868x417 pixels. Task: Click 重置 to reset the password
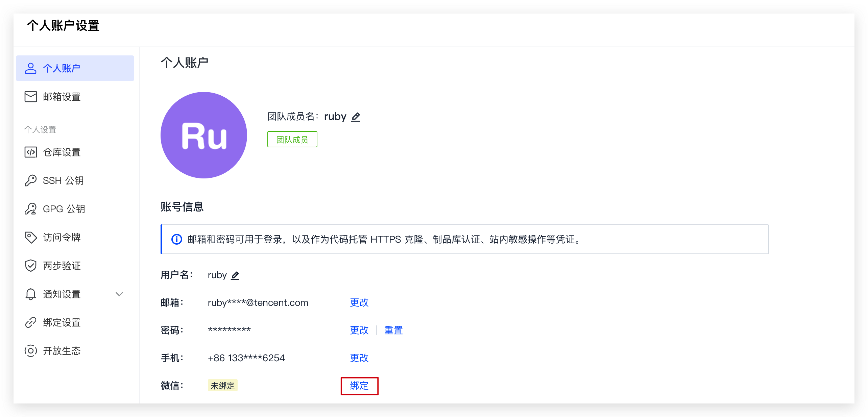[x=393, y=330]
